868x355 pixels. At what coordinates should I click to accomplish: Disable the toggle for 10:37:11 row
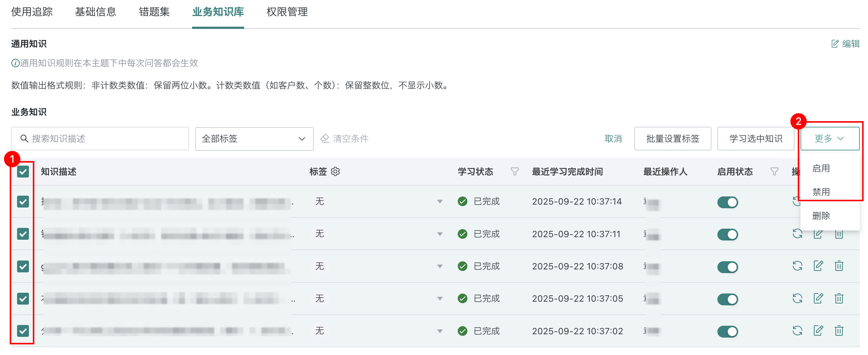point(727,234)
